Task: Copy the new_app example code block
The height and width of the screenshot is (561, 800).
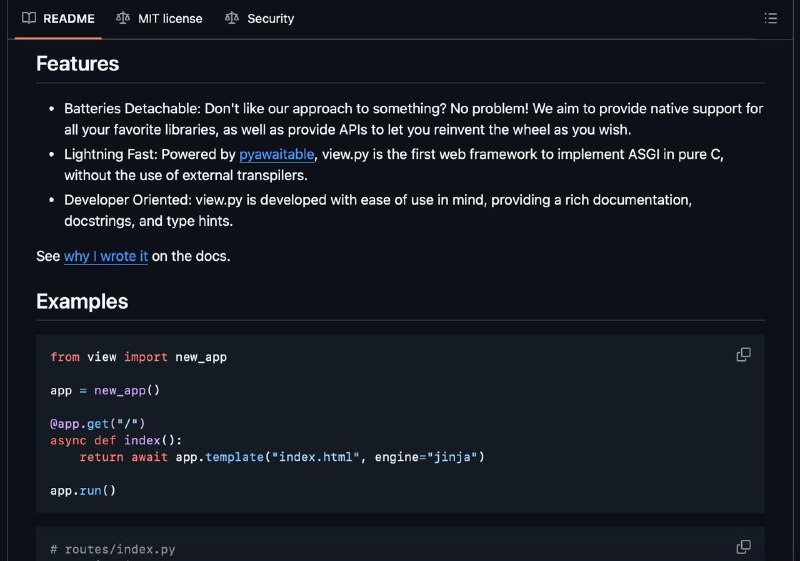Action: click(x=743, y=354)
